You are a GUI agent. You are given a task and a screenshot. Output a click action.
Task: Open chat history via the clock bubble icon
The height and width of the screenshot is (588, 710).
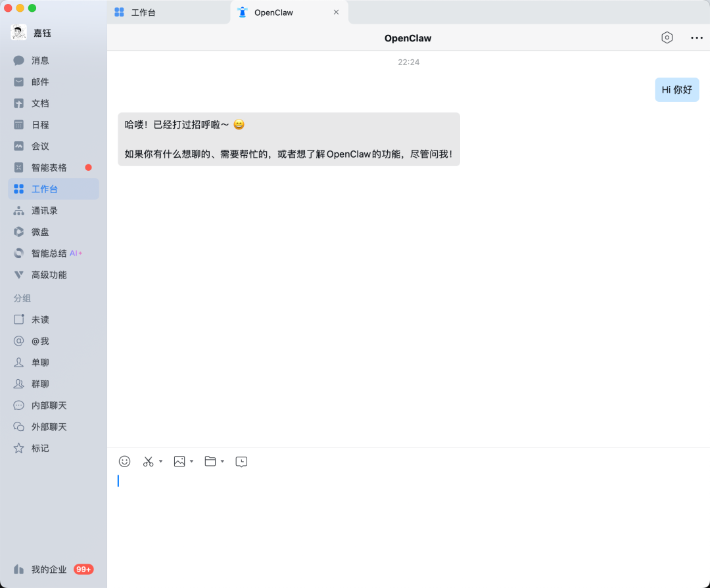(241, 461)
